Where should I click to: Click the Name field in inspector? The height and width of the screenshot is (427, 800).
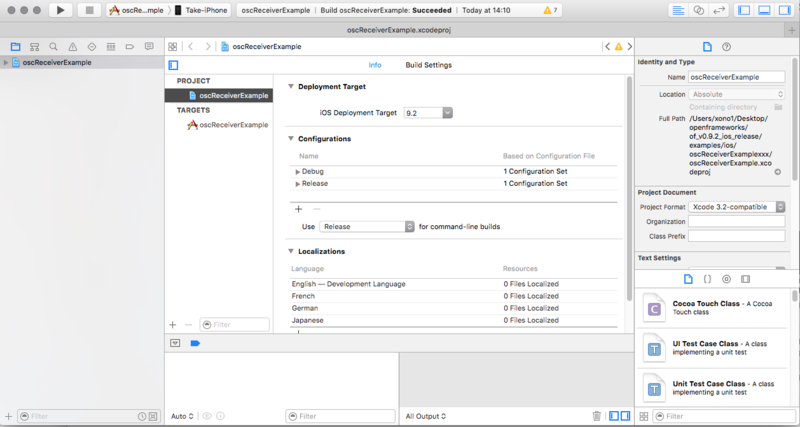(x=737, y=77)
